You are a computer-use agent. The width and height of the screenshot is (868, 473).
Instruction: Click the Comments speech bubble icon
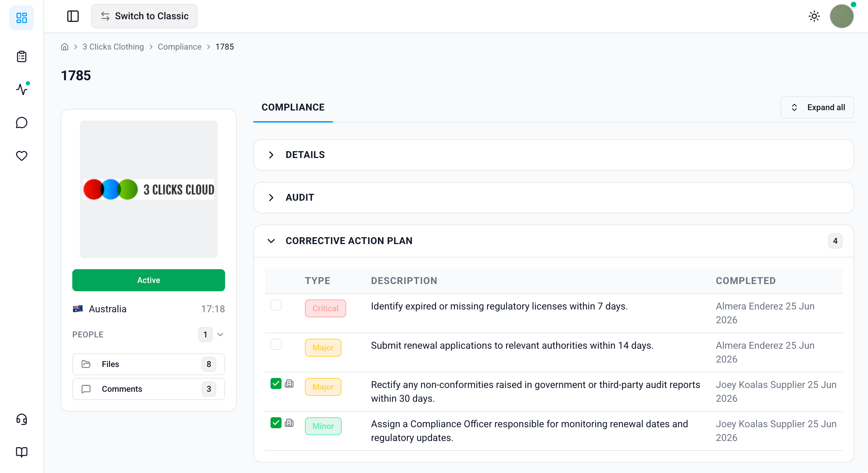pyautogui.click(x=86, y=389)
